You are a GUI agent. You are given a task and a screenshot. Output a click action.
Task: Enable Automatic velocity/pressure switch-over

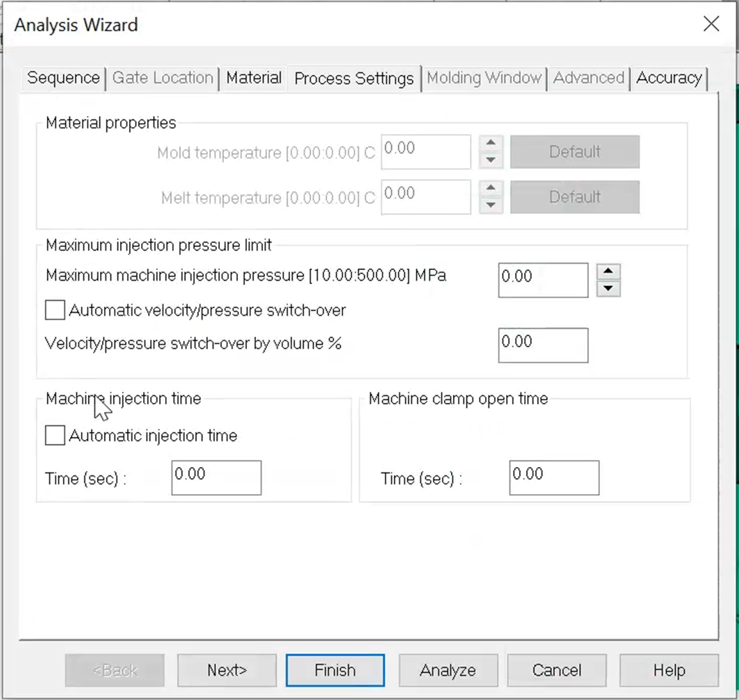(x=55, y=310)
